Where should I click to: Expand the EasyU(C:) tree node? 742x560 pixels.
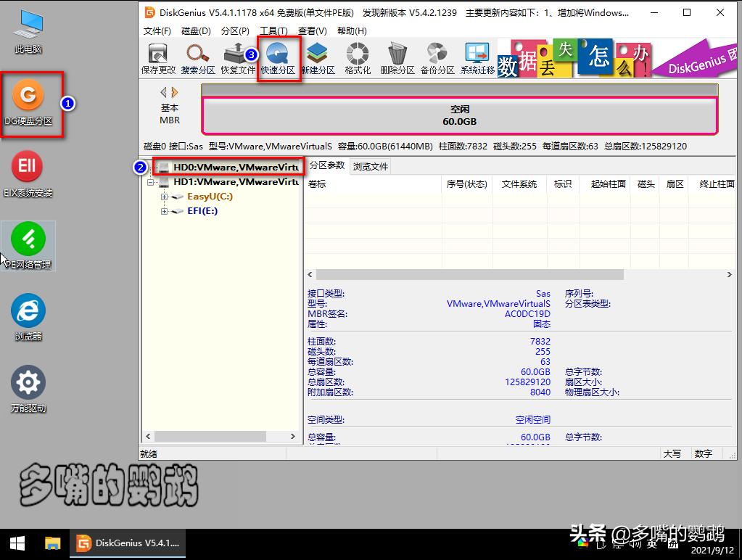[165, 197]
